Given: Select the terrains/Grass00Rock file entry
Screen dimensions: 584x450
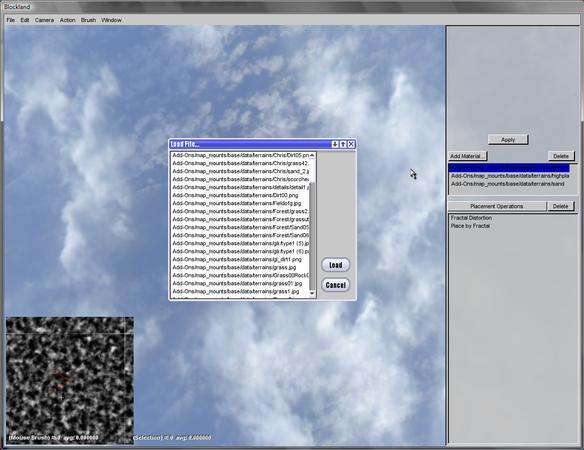Looking at the screenshot, I should pos(241,275).
